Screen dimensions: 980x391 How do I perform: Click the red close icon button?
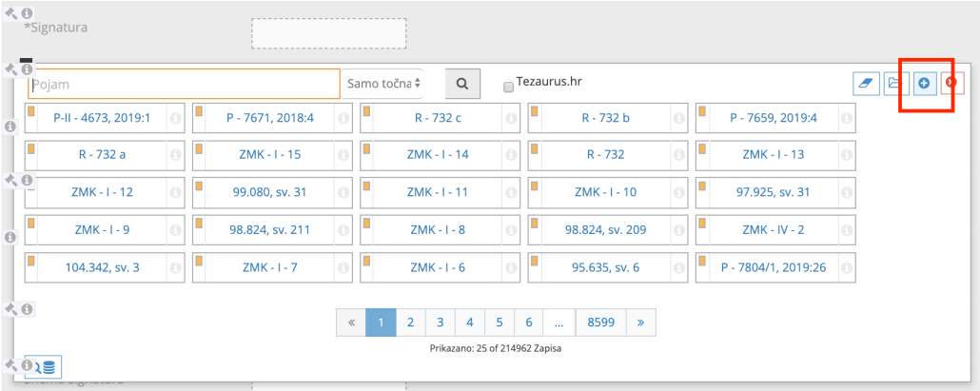tap(951, 83)
